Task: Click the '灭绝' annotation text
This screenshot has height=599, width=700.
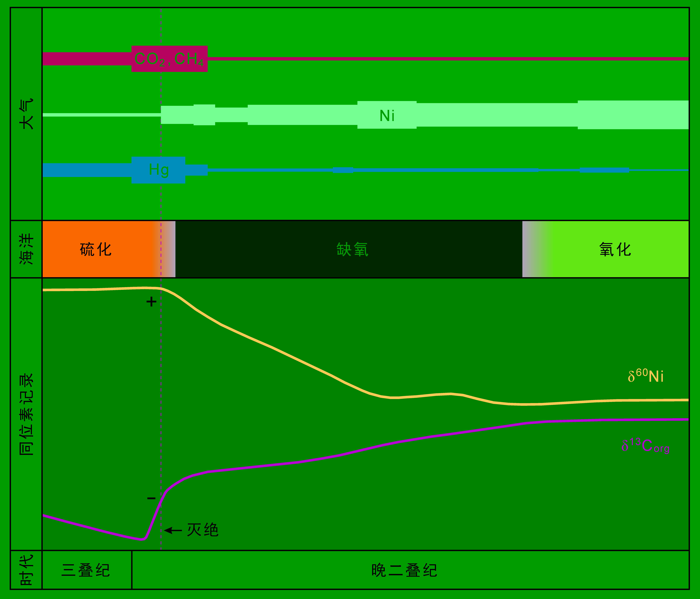Action: tap(203, 530)
